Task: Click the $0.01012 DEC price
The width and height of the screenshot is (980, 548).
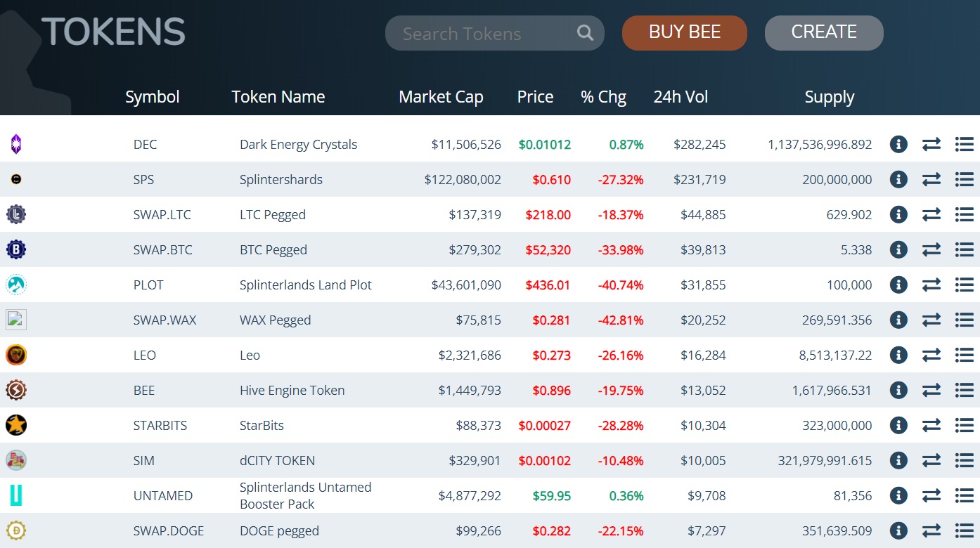Action: [545, 145]
